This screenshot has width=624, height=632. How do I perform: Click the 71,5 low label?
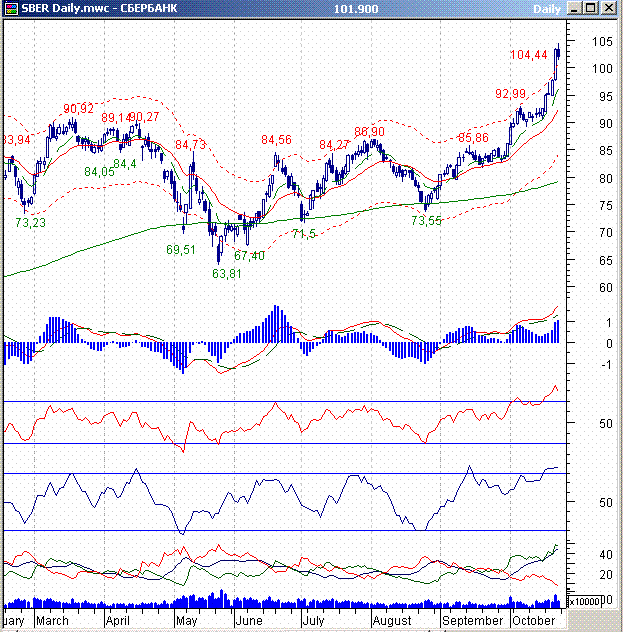click(x=304, y=234)
